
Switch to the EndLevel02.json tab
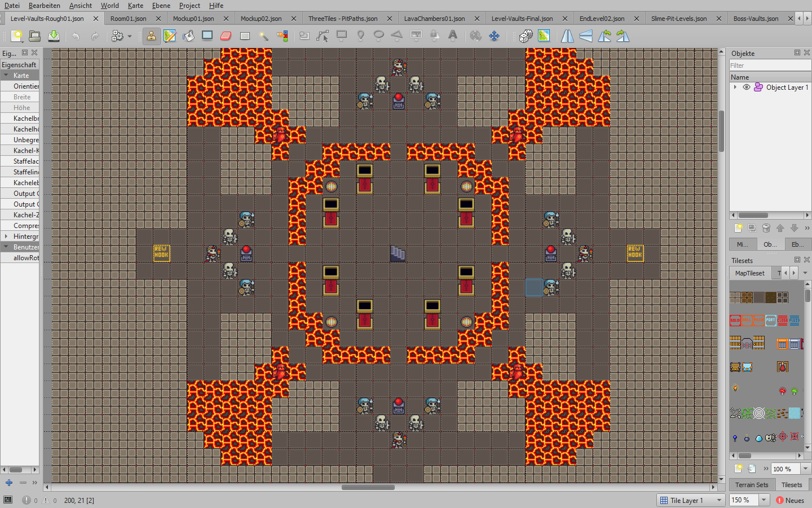[x=602, y=19]
